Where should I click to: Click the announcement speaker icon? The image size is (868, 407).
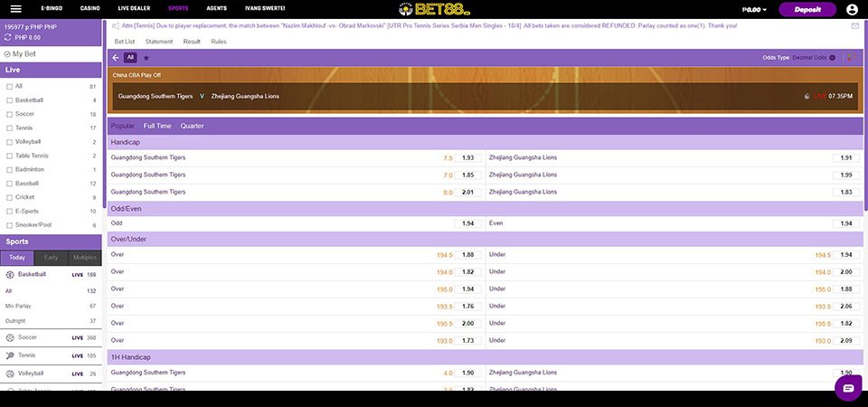tap(116, 26)
